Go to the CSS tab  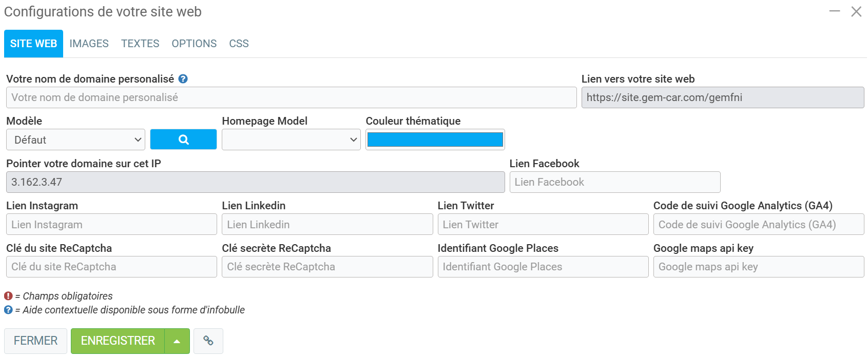click(239, 44)
